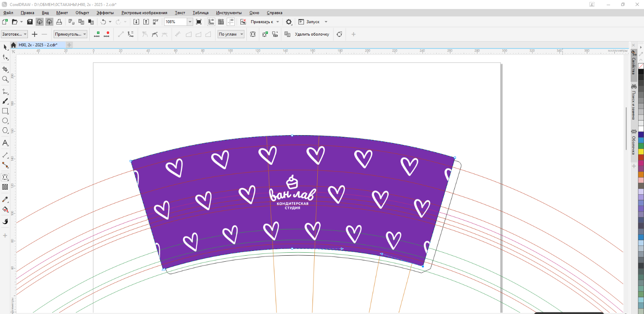Click the Export icon with the up arrow

pos(146,21)
